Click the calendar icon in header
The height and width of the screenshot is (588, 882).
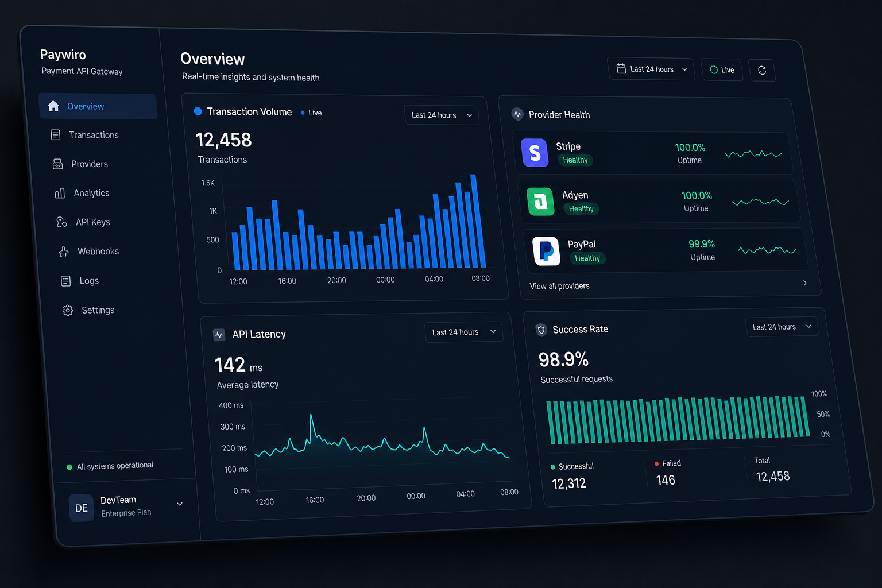point(621,68)
